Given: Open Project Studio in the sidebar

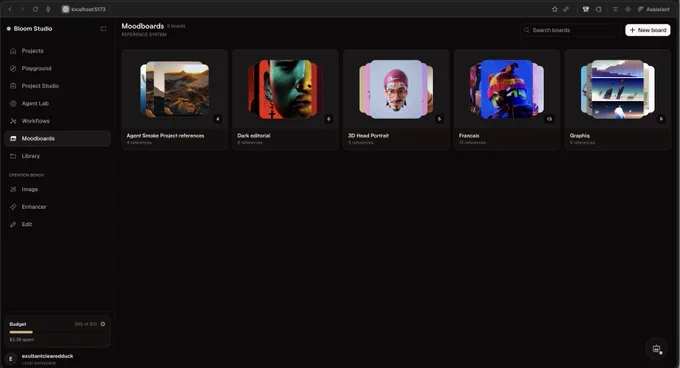Looking at the screenshot, I should tap(57, 86).
